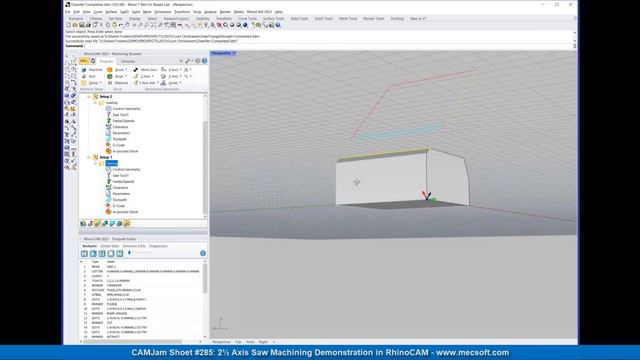
Task: Open Feeds/Speeds under Setup 2
Action: (123, 121)
